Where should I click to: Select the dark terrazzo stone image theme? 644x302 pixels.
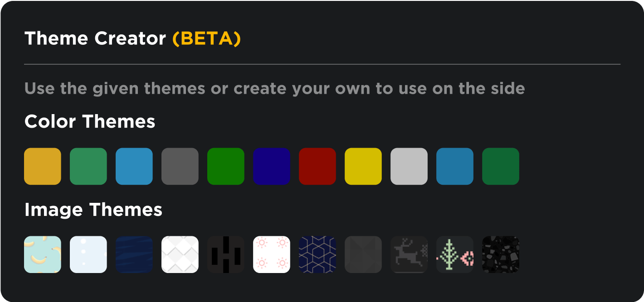[501, 254]
